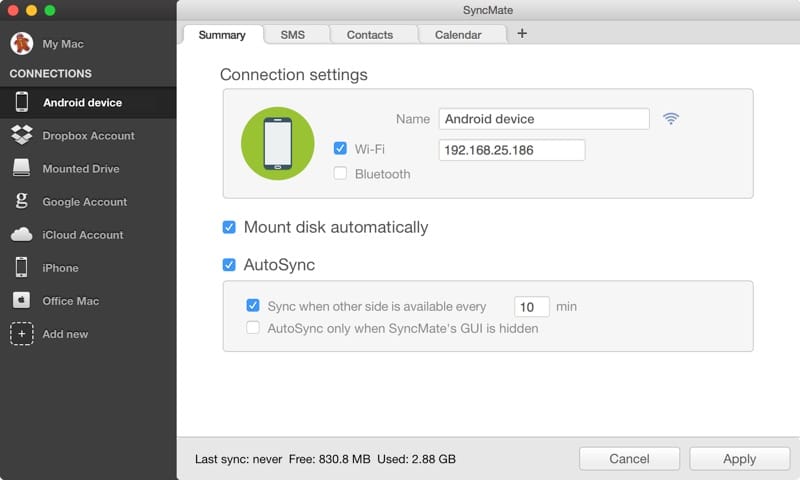
Task: Click the Google Account g icon
Action: (21, 200)
